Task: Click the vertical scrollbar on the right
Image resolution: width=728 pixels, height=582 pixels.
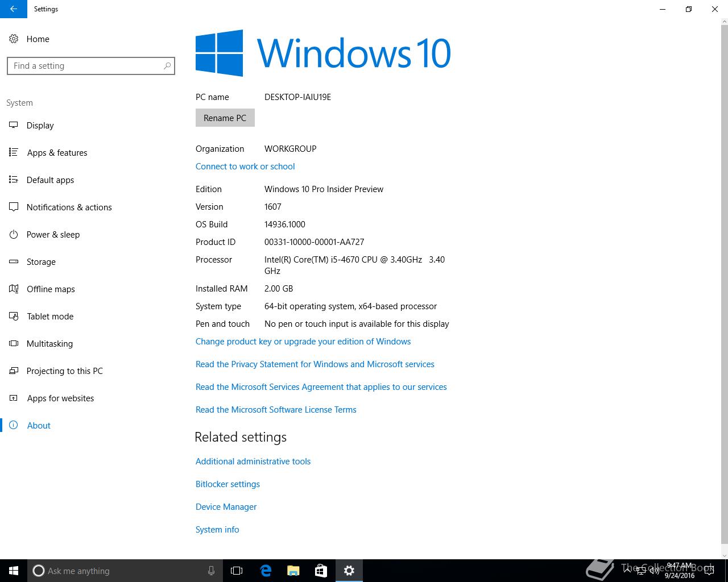Action: (724, 284)
